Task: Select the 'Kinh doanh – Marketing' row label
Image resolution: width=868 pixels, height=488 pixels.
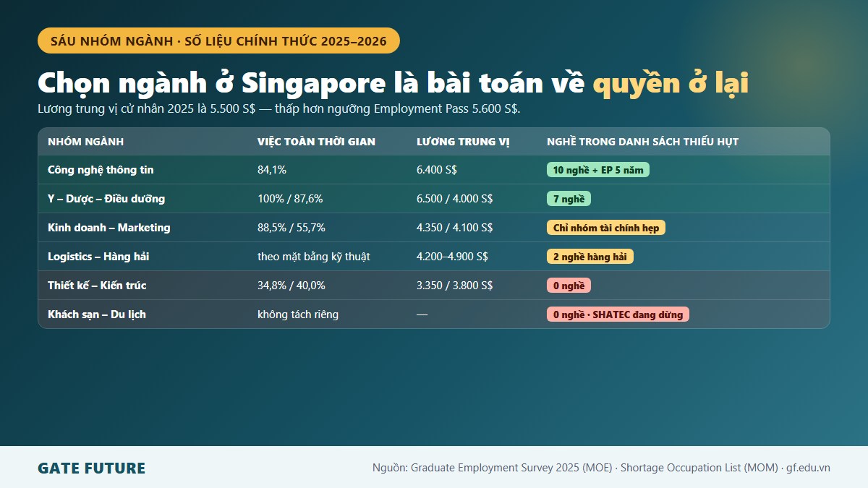Action: pos(109,228)
